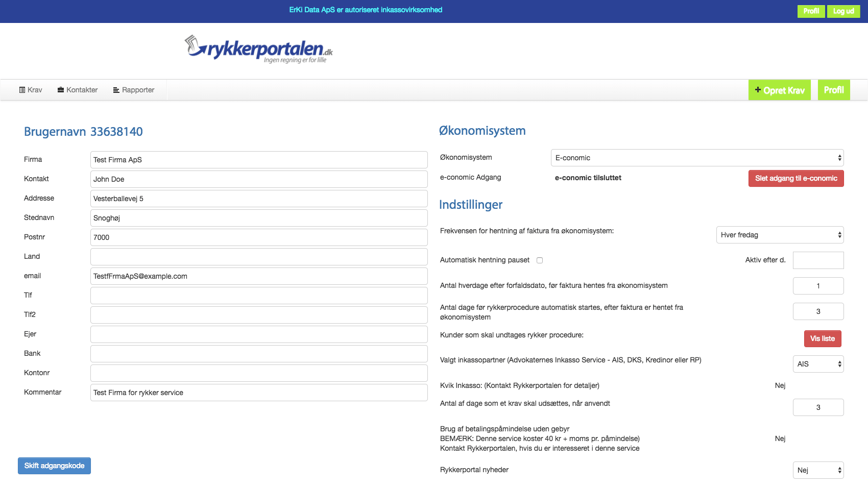Click the Firma input field

coord(259,159)
